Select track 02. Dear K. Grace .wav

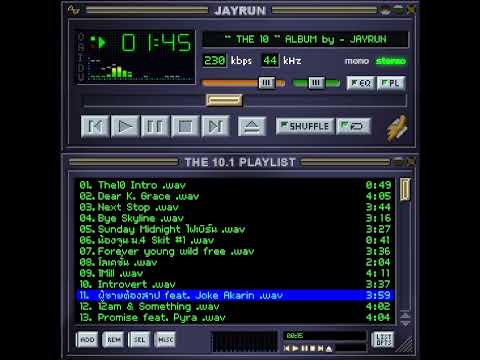coord(235,196)
